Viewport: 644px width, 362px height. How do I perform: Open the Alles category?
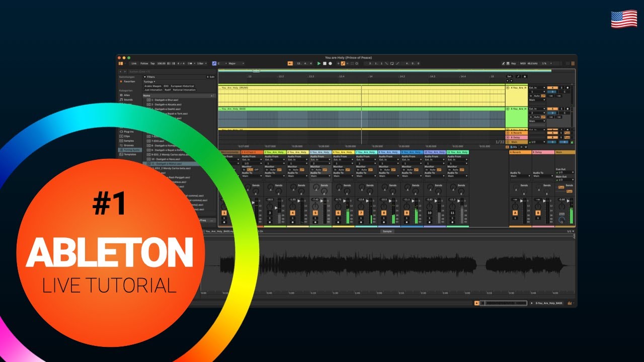127,95
